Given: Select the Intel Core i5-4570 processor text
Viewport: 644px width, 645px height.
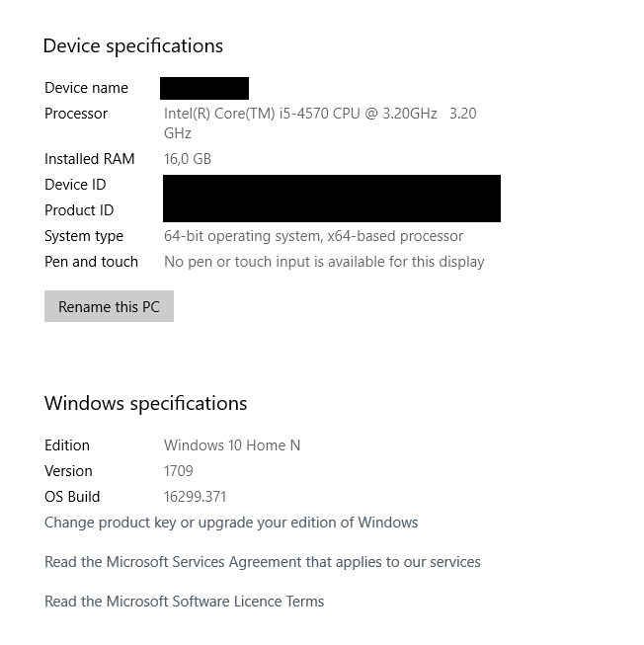Looking at the screenshot, I should click(300, 114).
